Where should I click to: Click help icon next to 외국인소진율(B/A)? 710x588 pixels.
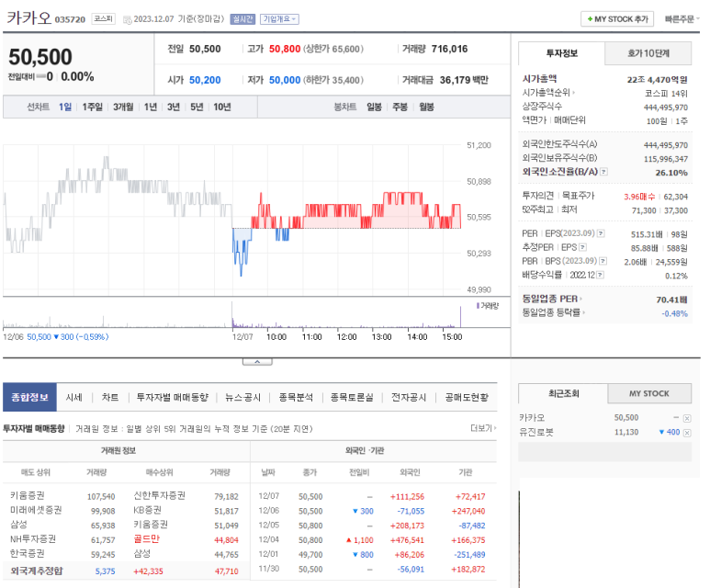[x=603, y=172]
